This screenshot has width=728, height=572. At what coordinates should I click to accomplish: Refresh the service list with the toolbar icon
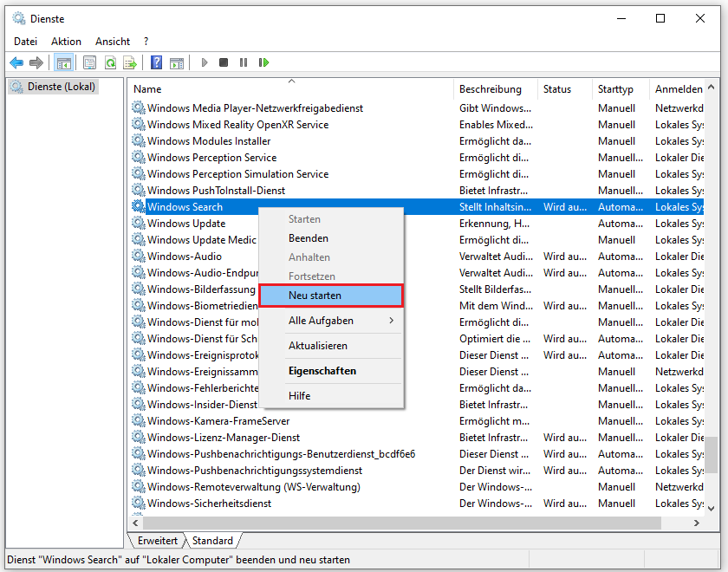coord(110,62)
